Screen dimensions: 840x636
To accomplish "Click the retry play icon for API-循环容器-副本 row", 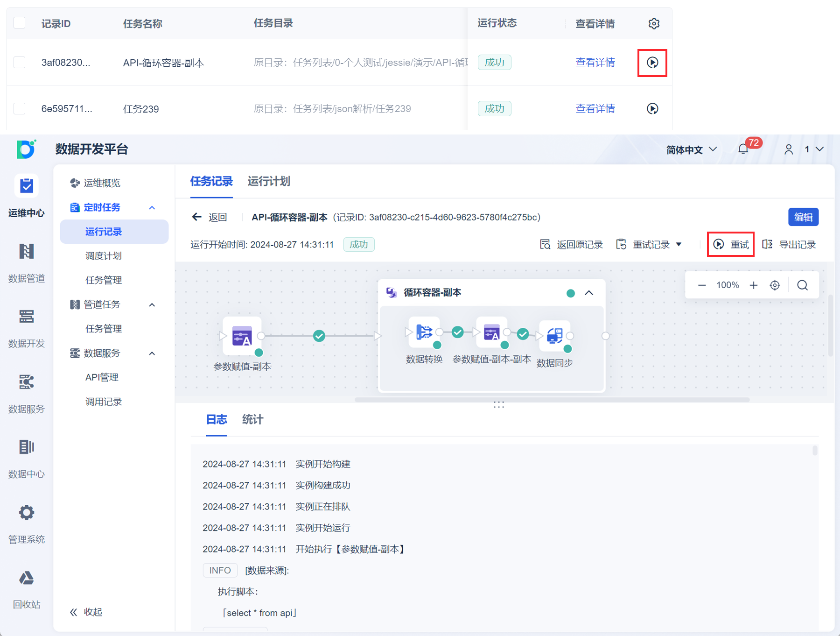I will pyautogui.click(x=652, y=63).
